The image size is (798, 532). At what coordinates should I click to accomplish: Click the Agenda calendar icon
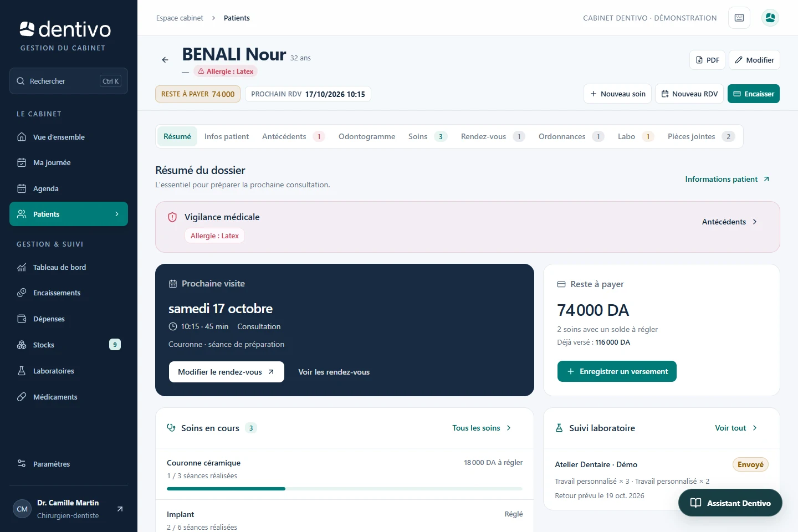[22, 188]
